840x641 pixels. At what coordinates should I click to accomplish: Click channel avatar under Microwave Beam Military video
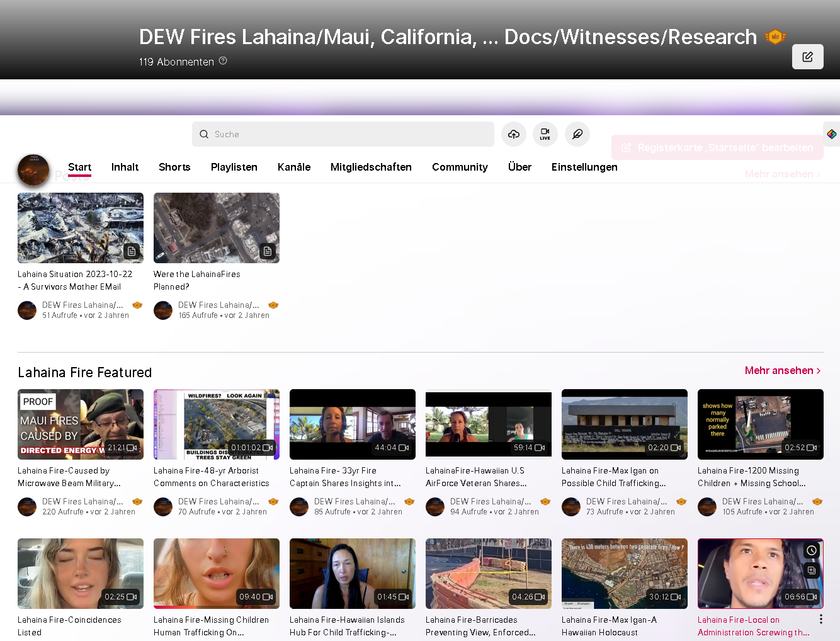[x=27, y=507]
